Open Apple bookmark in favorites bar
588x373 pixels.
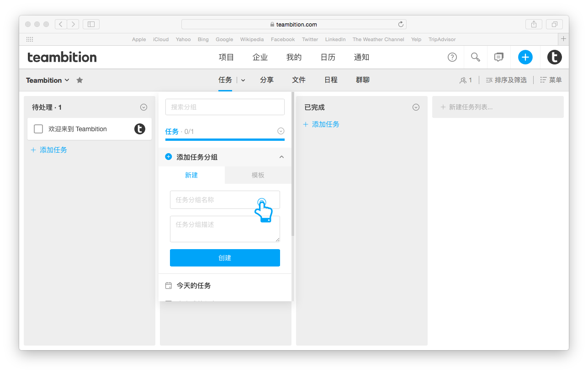pos(139,39)
